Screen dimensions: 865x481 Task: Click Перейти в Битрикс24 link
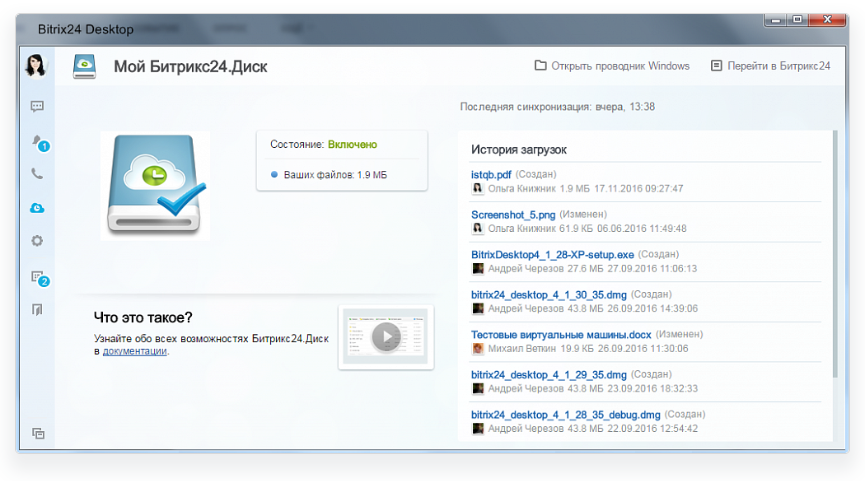(770, 66)
